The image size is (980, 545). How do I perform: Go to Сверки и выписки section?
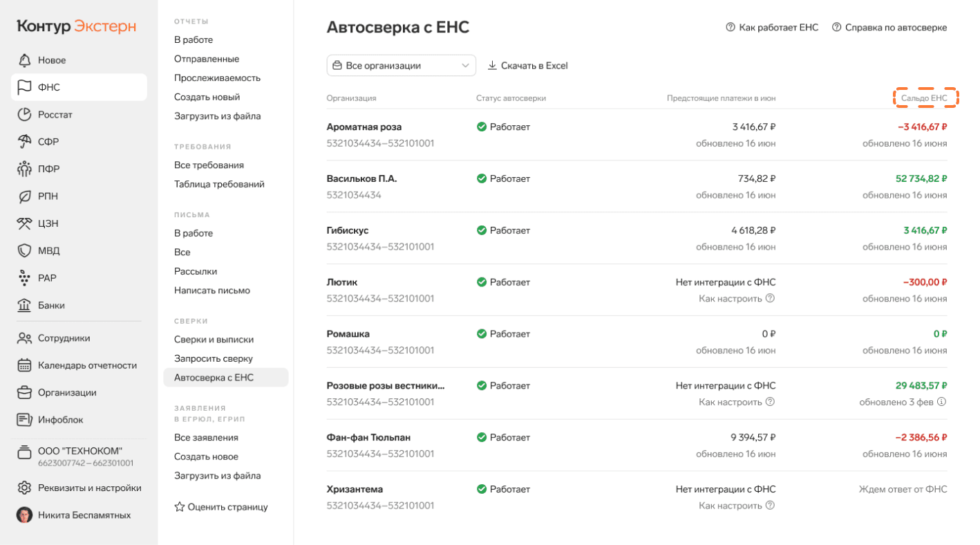214,340
